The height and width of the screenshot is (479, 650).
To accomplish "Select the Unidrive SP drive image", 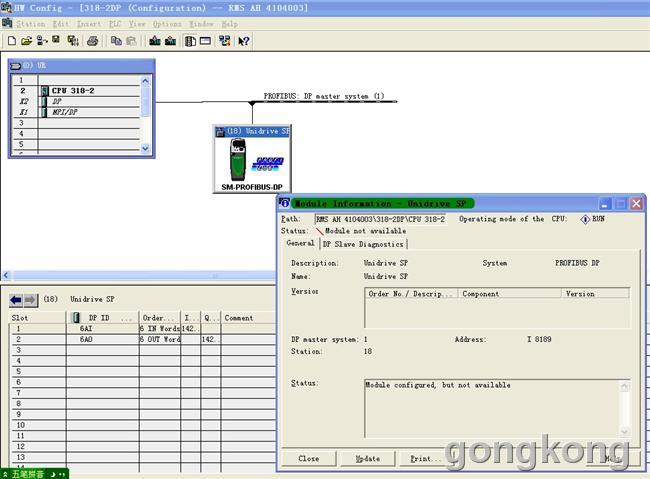I will [x=238, y=160].
